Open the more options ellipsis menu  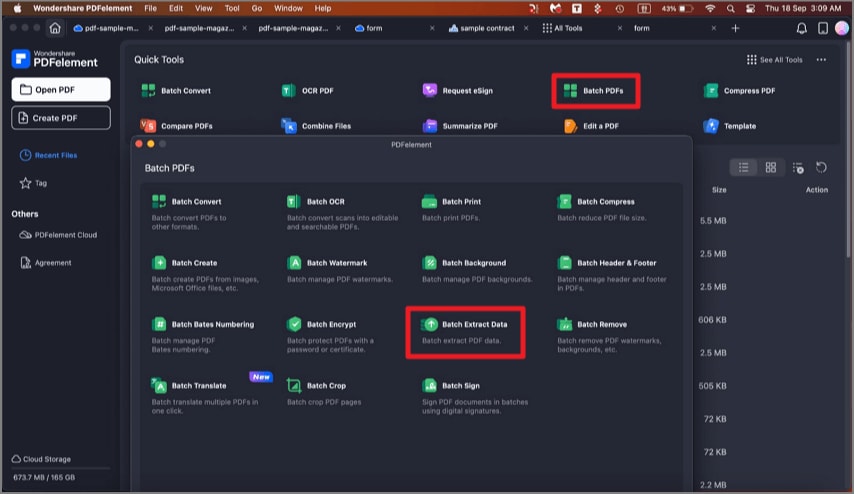pyautogui.click(x=821, y=60)
